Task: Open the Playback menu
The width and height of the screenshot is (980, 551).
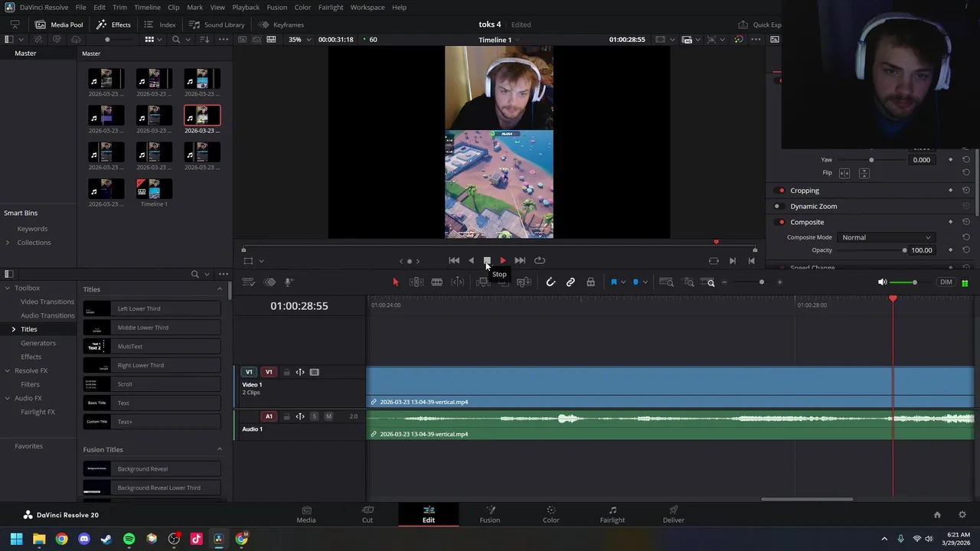Action: 246,7
